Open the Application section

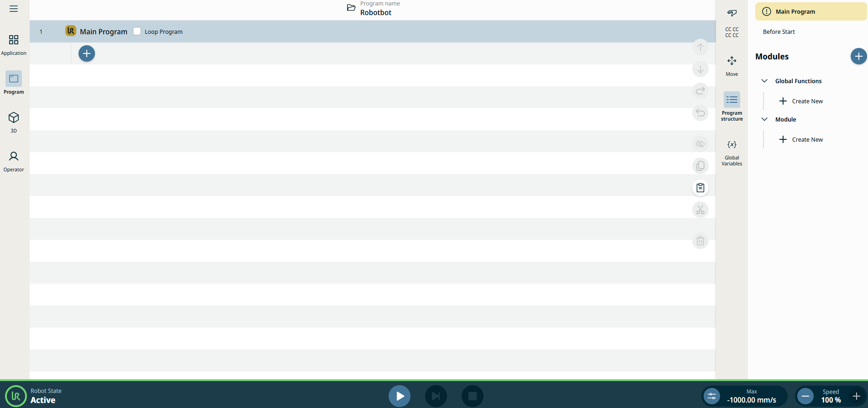[x=14, y=45]
